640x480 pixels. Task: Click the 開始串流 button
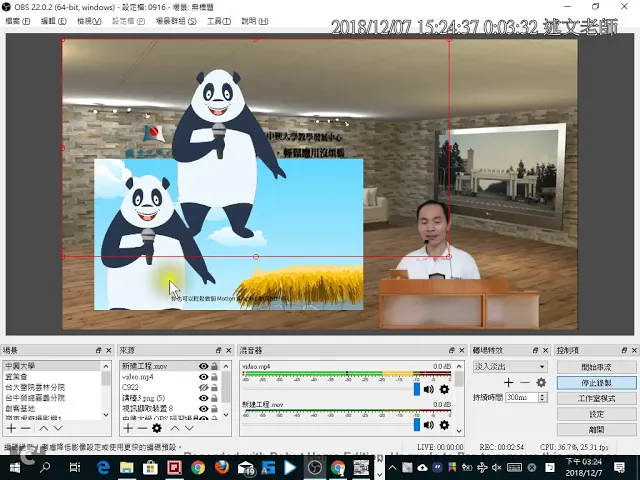point(596,367)
